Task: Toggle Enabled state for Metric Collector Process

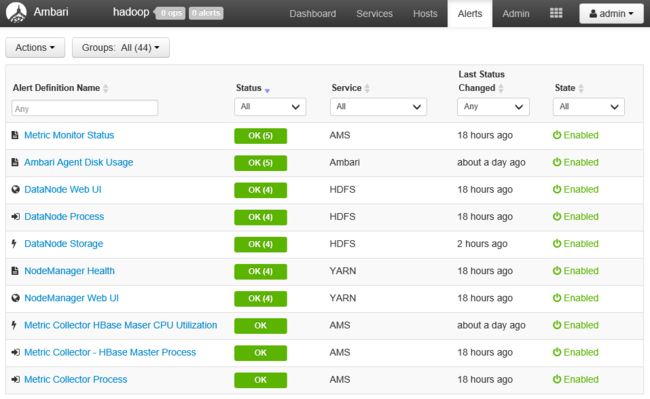Action: (x=575, y=380)
